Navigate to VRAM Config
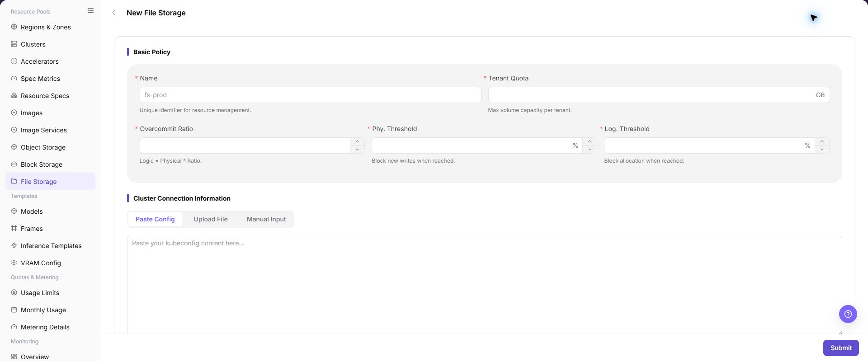This screenshot has width=868, height=361. coord(50,263)
